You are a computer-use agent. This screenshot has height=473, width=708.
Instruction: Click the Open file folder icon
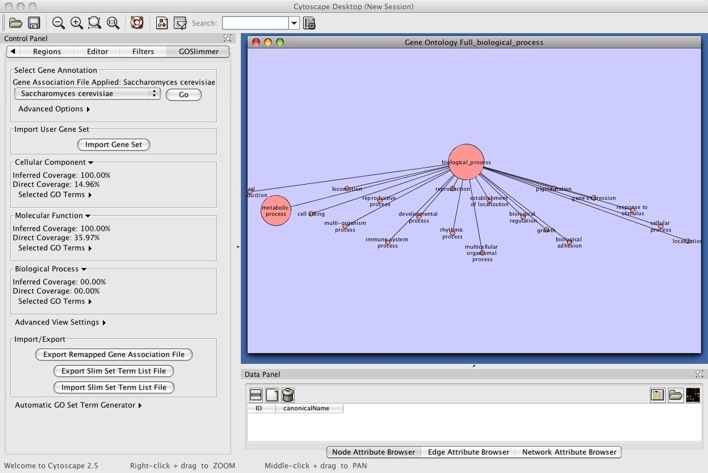coord(15,22)
